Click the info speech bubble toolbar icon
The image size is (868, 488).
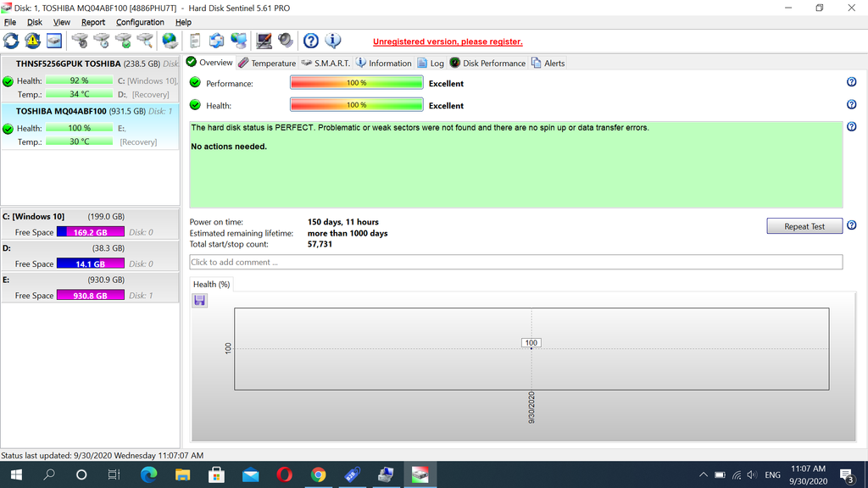tap(332, 41)
